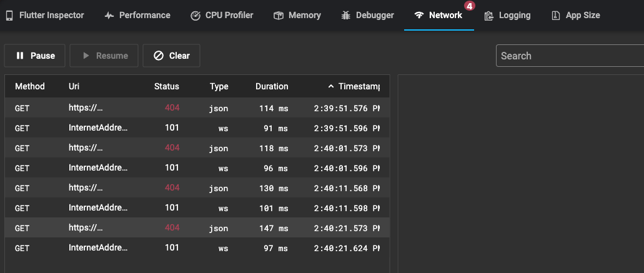Sort by the Type column header

tap(219, 87)
